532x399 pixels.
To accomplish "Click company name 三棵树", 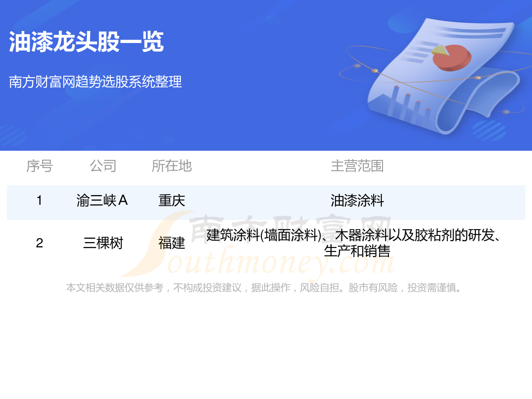I will (103, 243).
